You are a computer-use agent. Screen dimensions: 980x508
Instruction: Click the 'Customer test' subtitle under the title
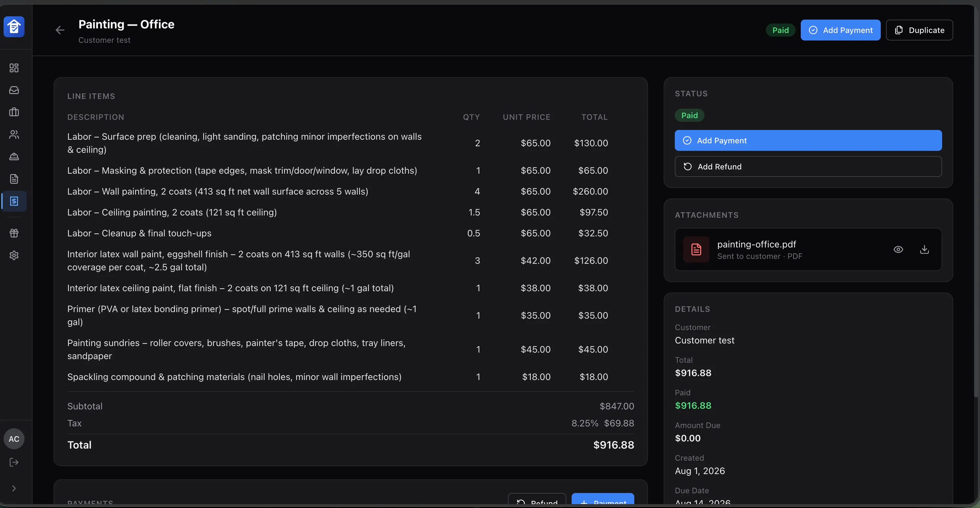click(x=104, y=40)
